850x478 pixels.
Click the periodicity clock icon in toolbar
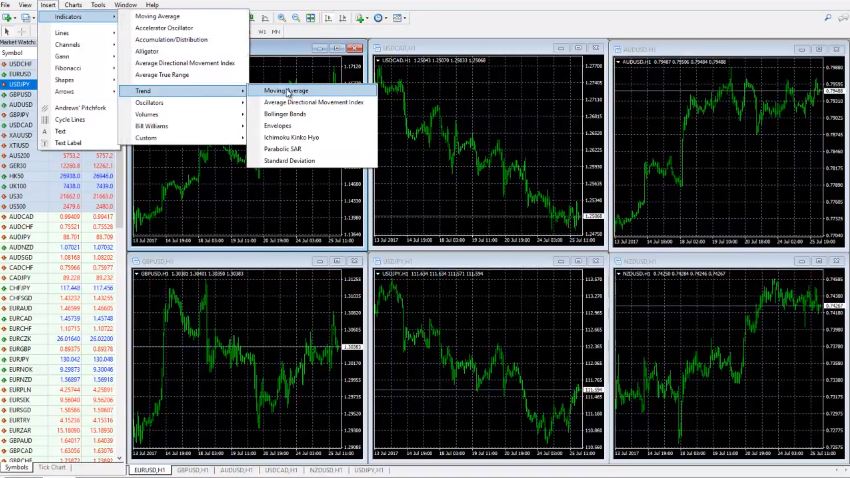pyautogui.click(x=381, y=18)
